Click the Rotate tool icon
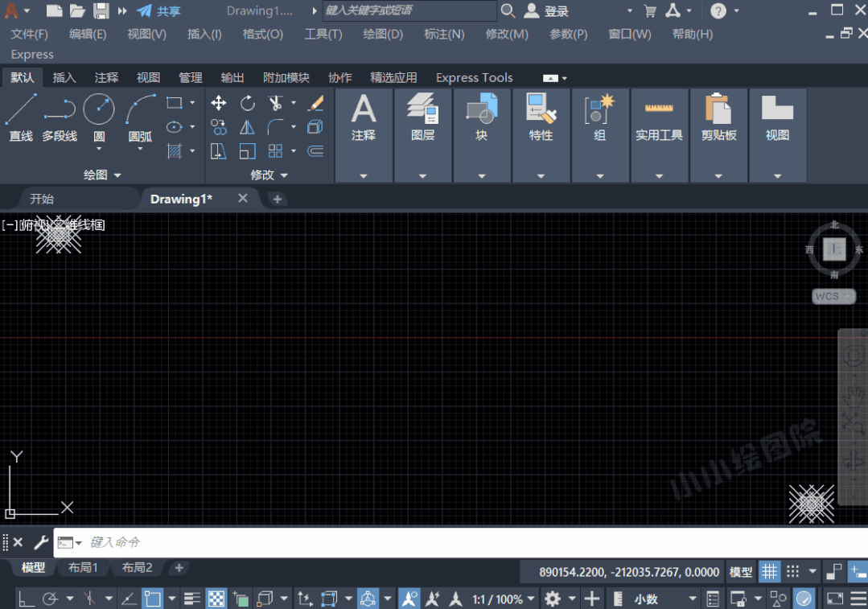The image size is (868, 609). [248, 103]
